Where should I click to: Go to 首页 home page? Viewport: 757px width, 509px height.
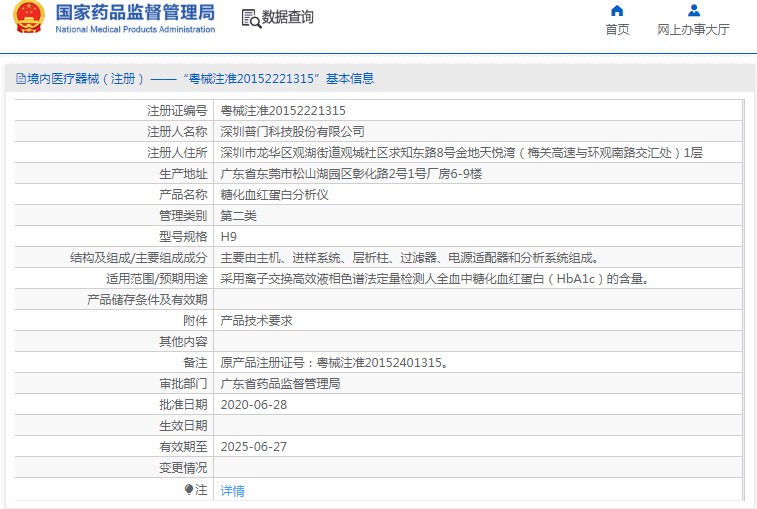point(617,29)
